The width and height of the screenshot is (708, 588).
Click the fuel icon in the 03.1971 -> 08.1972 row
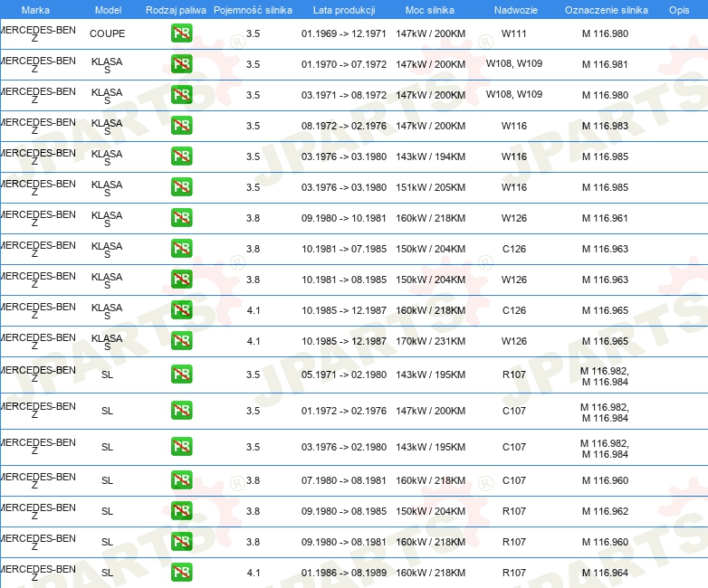pos(181,95)
